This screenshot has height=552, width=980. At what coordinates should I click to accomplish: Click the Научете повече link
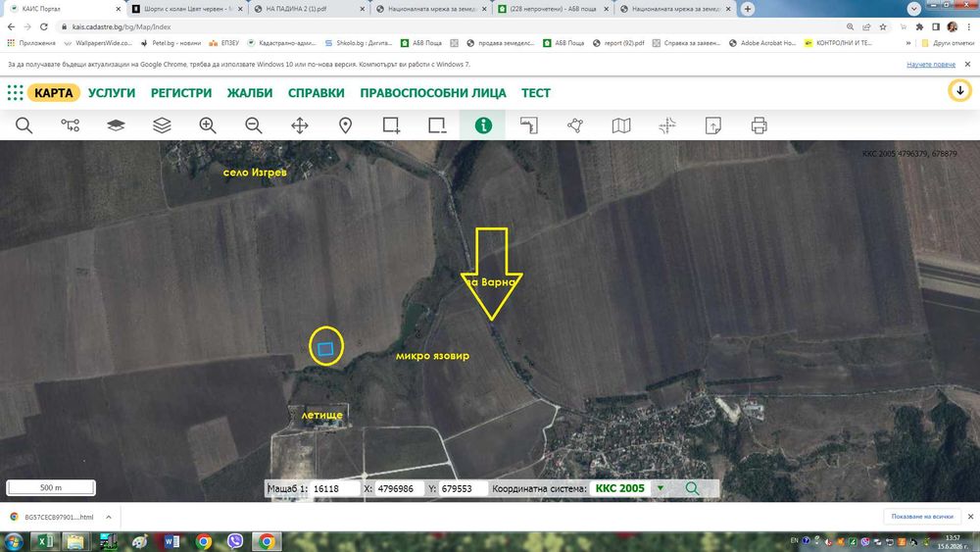click(x=931, y=65)
